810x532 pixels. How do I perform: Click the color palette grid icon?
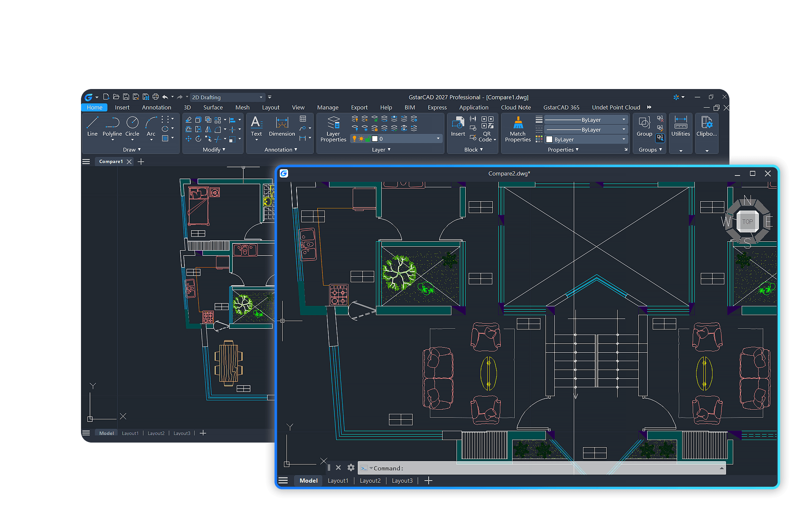[x=539, y=139]
